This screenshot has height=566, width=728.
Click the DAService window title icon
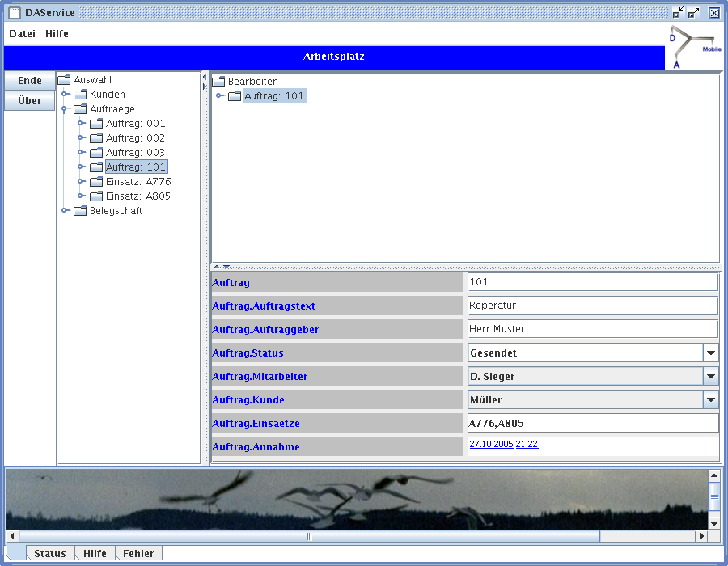(x=14, y=13)
